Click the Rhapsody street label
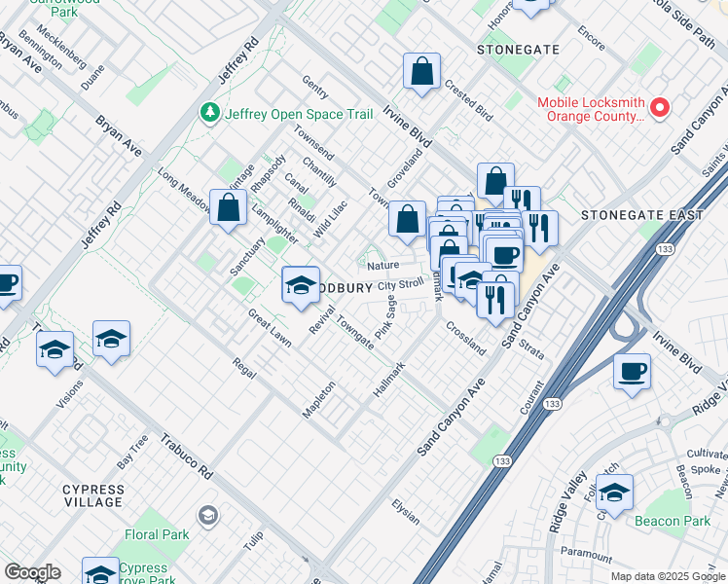 (268, 173)
